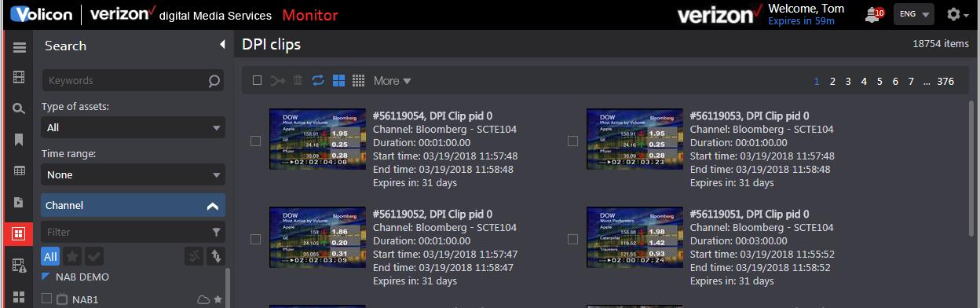Select the bookmark icon in the left sidebar

pos(19,139)
